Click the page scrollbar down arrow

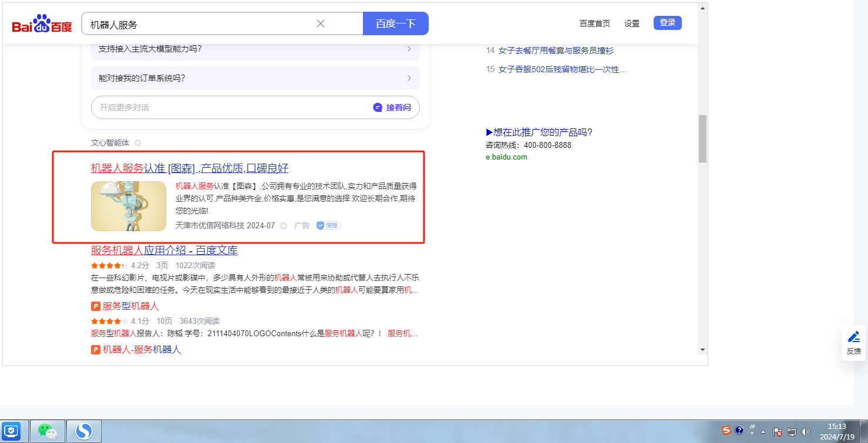(x=702, y=349)
